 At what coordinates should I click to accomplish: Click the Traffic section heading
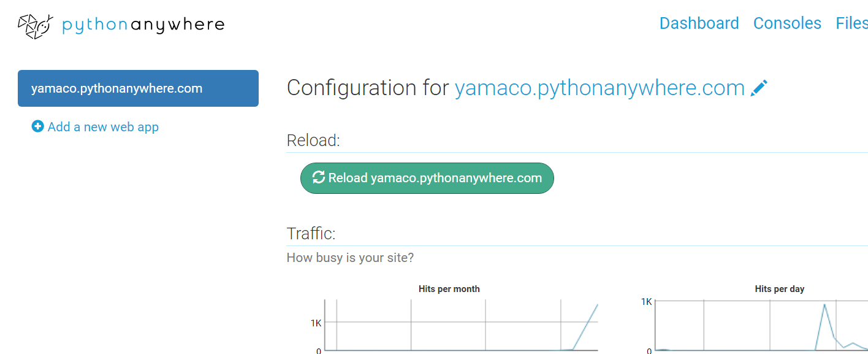click(x=311, y=233)
